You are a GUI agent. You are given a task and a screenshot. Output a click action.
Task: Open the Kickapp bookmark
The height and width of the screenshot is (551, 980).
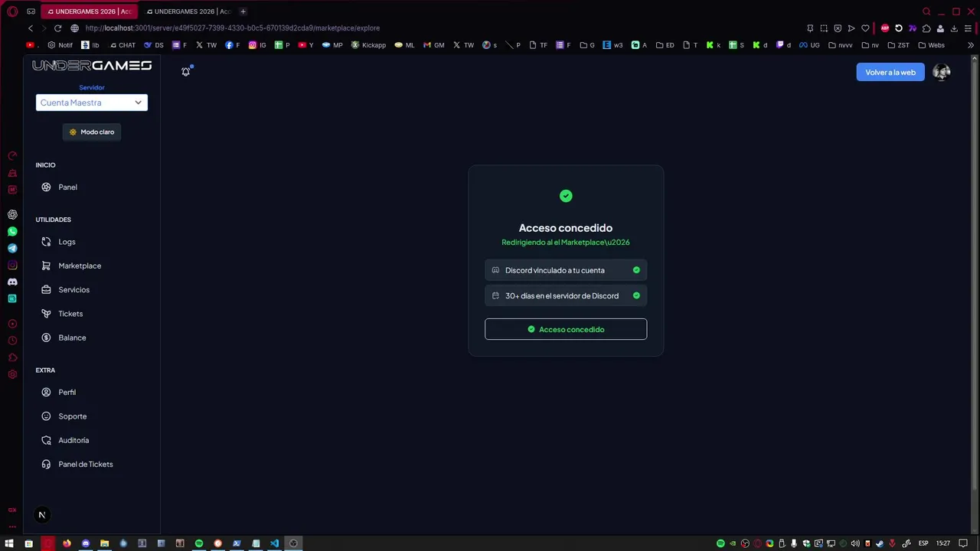click(x=368, y=45)
